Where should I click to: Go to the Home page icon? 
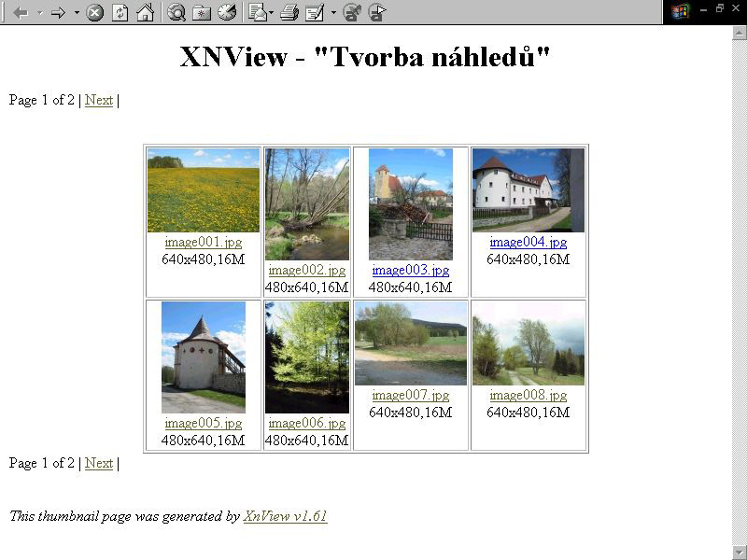coord(145,12)
